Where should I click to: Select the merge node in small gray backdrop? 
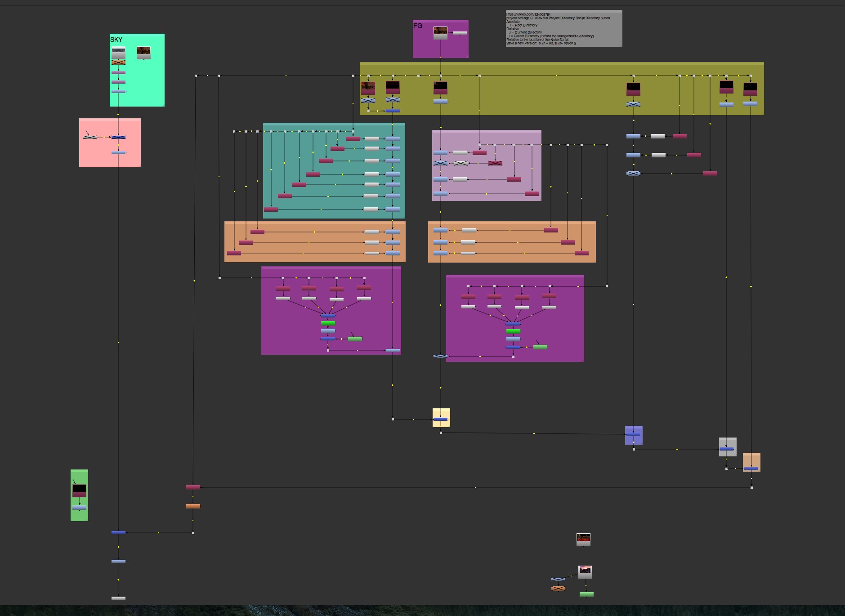(x=726, y=449)
